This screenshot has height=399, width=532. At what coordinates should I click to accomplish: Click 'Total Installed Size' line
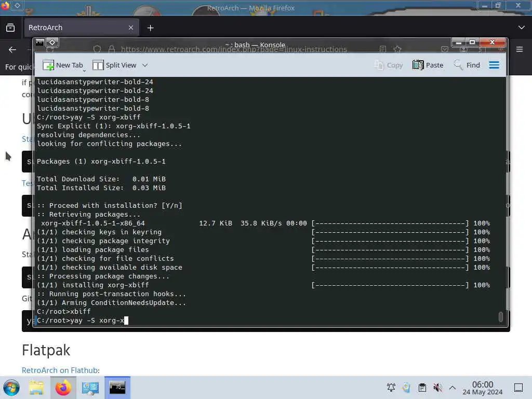click(x=101, y=188)
